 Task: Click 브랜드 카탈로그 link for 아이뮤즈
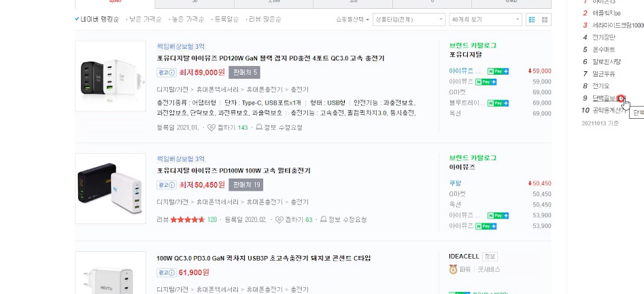click(x=473, y=158)
